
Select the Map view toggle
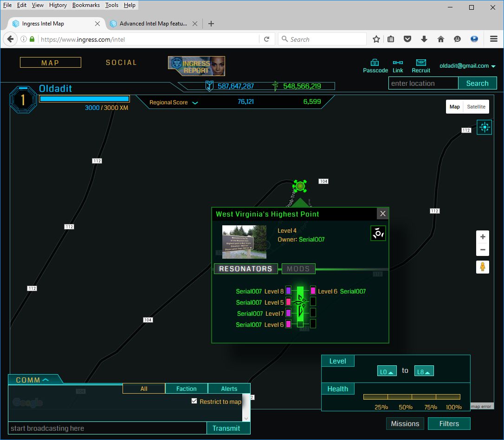455,107
